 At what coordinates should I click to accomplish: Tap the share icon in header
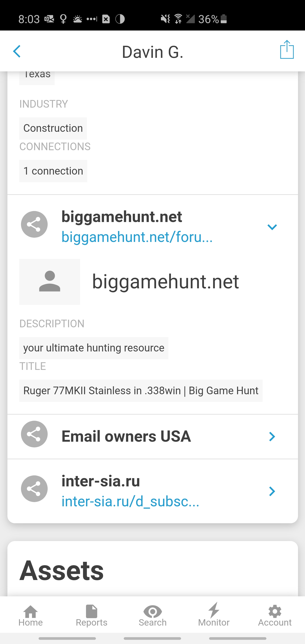coord(287,50)
